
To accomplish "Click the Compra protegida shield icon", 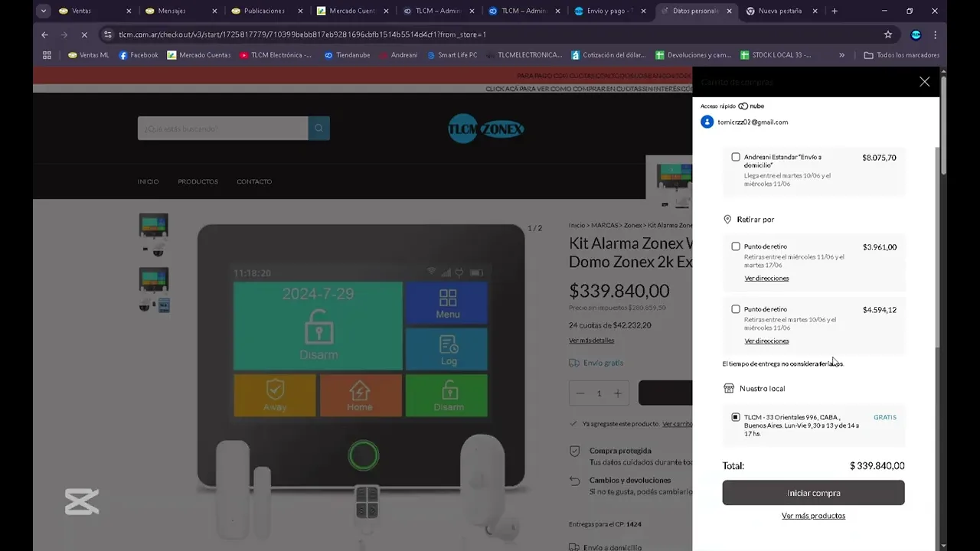I will (575, 452).
